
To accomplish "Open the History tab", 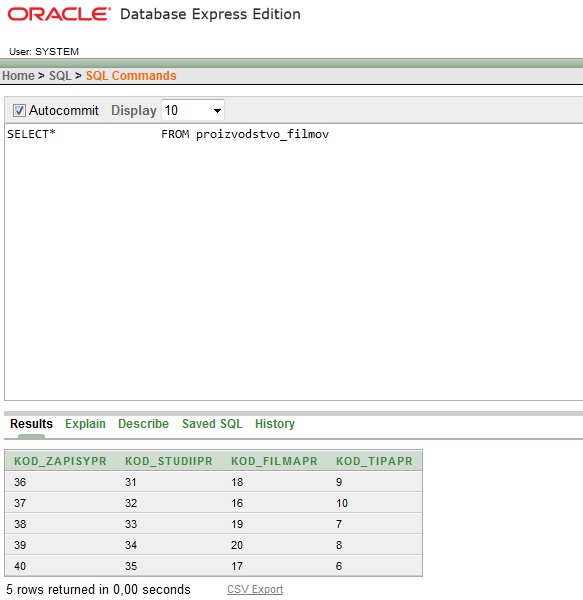I will 275,424.
